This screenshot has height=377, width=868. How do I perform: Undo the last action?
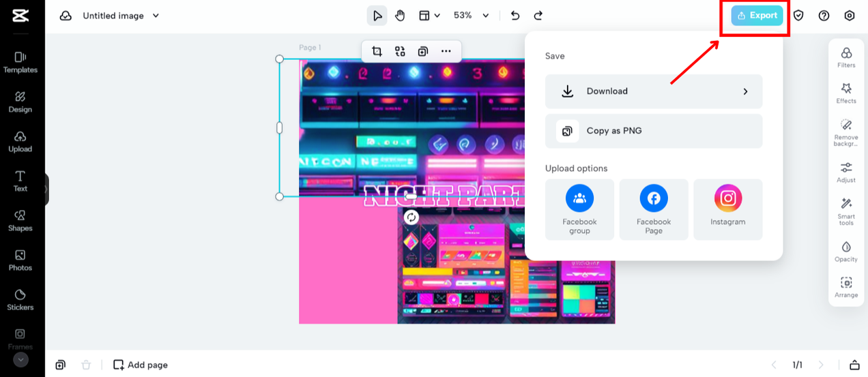[x=515, y=16]
